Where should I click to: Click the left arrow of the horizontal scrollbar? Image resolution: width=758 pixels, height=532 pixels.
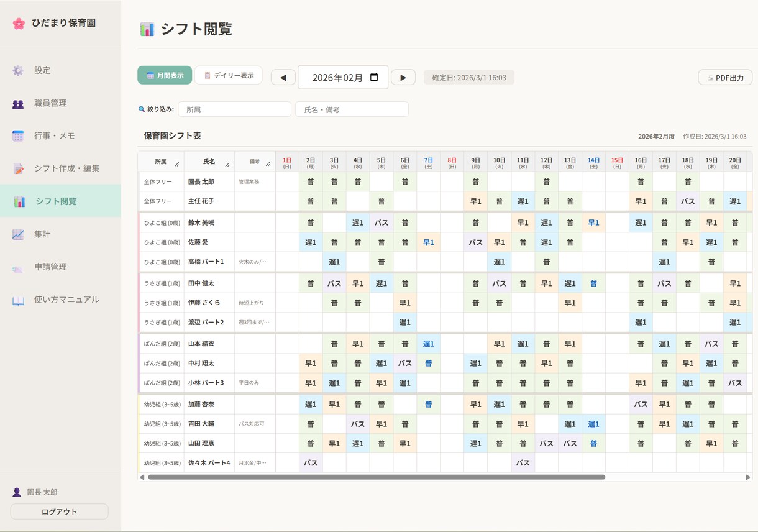pyautogui.click(x=142, y=477)
